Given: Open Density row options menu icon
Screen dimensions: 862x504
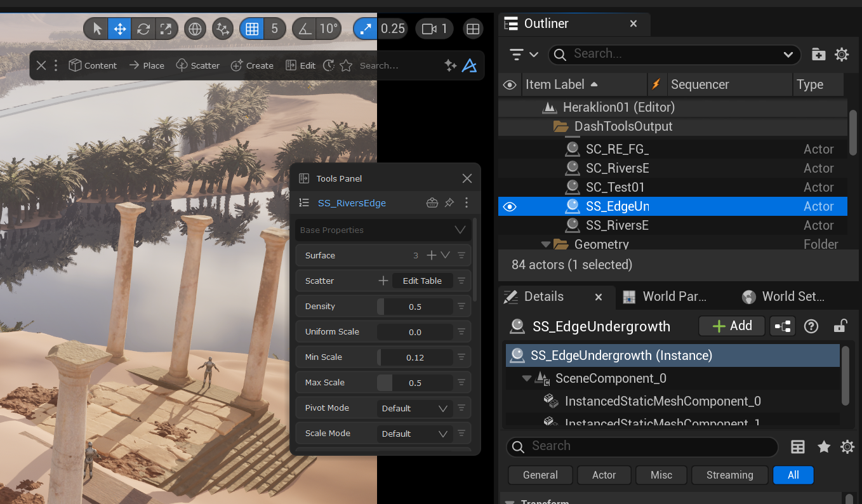Looking at the screenshot, I should 461,306.
